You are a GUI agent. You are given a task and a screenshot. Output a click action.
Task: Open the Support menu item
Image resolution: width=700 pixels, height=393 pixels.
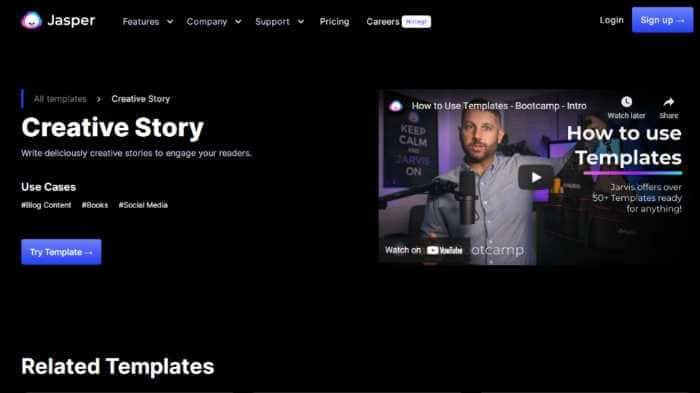point(272,21)
